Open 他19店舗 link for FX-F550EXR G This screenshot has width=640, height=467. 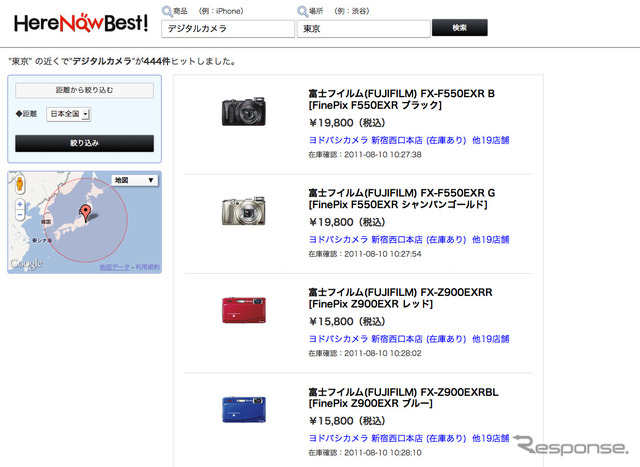tap(491, 240)
